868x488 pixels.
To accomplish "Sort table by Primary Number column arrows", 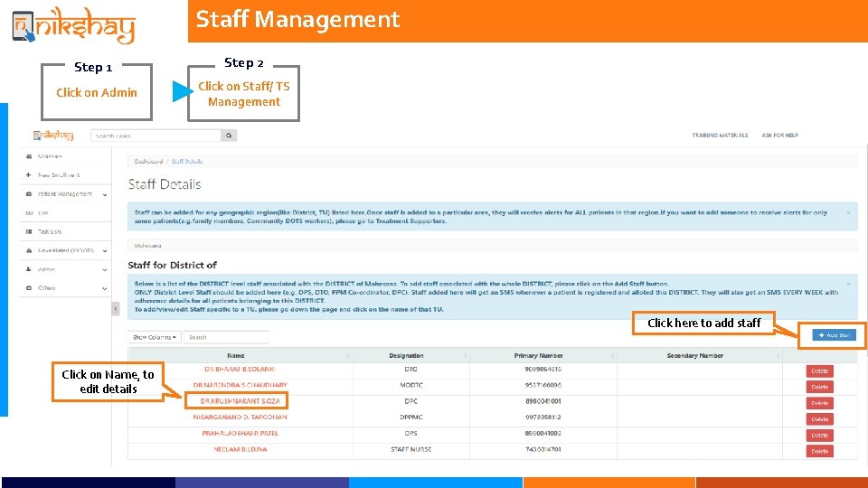I will click(x=612, y=356).
